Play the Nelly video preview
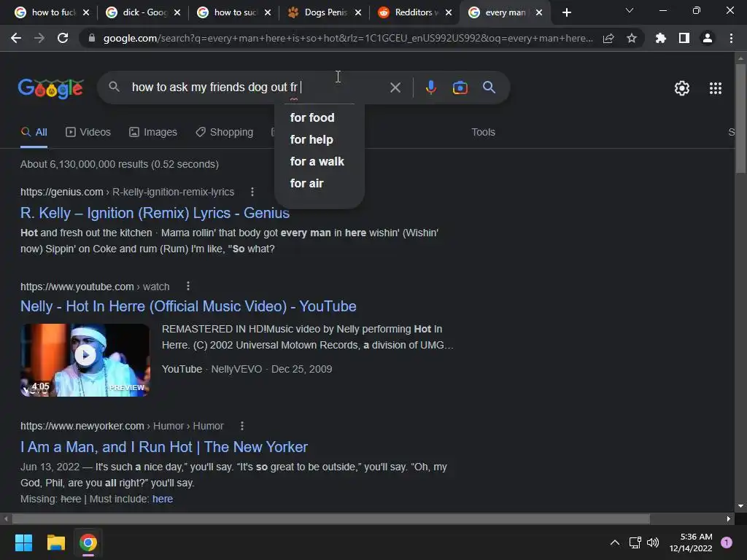The height and width of the screenshot is (560, 747). (x=86, y=355)
